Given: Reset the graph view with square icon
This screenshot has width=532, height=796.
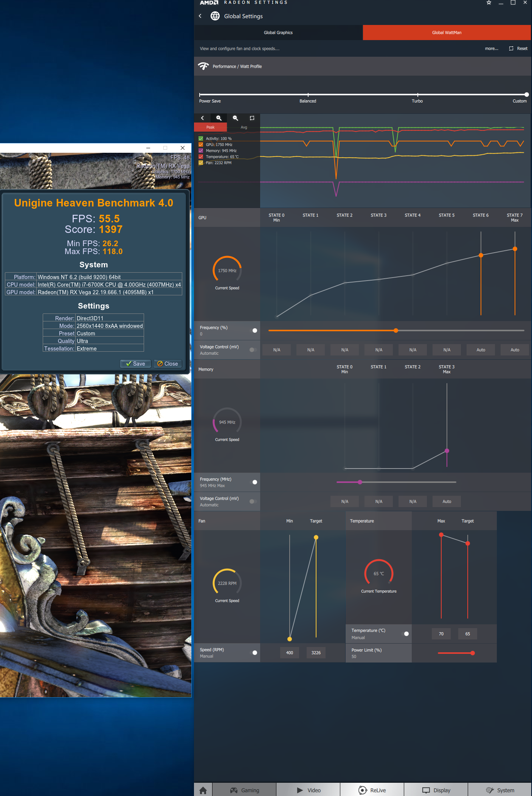Looking at the screenshot, I should (x=252, y=118).
